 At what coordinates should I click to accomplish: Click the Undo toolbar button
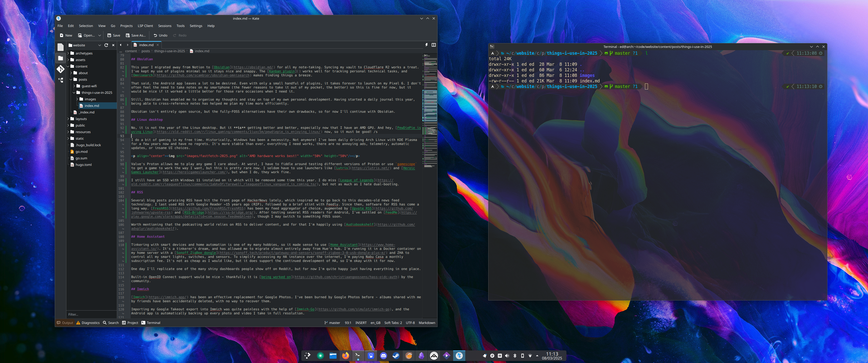click(x=160, y=35)
